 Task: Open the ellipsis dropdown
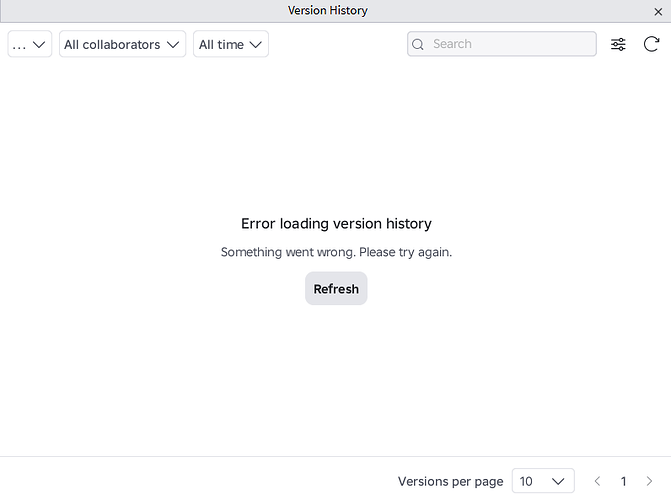30,44
